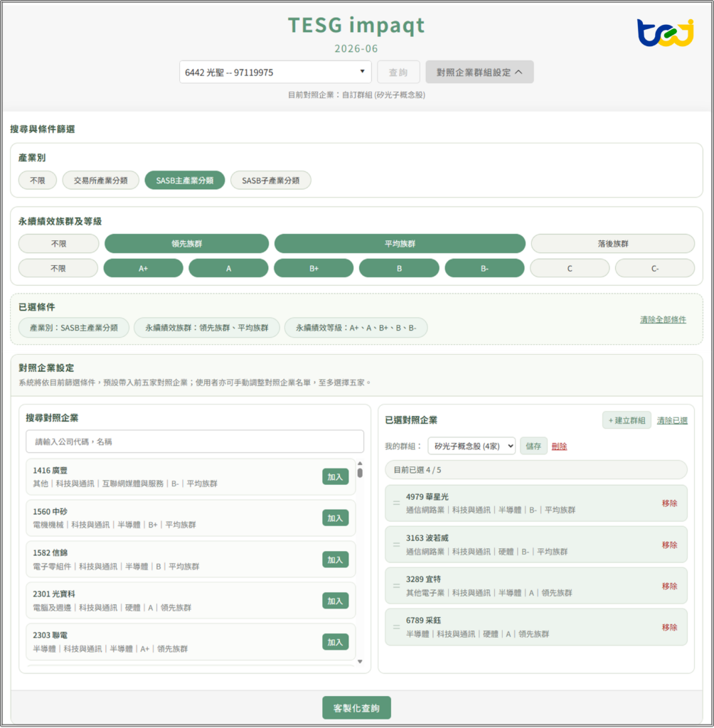Remove 3289 宜特 from selected
Screen dimensions: 714x728
click(x=669, y=586)
